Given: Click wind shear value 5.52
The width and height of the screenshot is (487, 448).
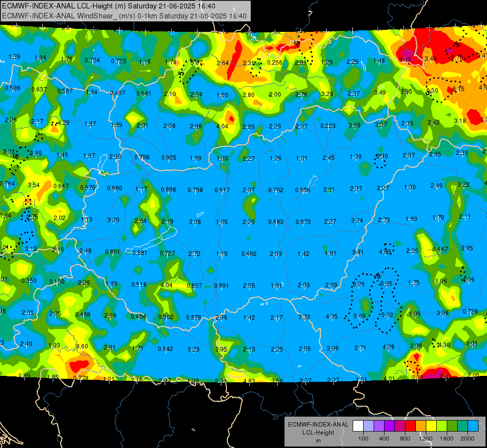Looking at the screenshot, I should tap(388, 315).
